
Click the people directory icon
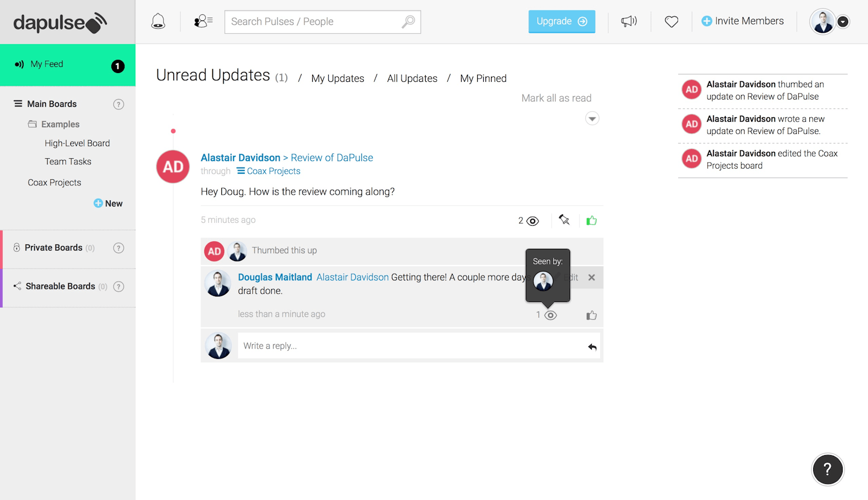click(x=203, y=22)
